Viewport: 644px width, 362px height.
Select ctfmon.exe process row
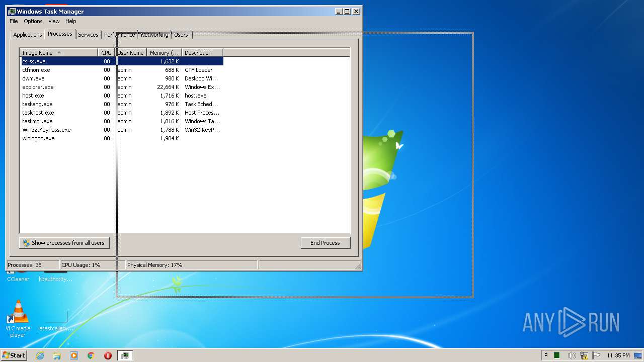click(x=121, y=70)
